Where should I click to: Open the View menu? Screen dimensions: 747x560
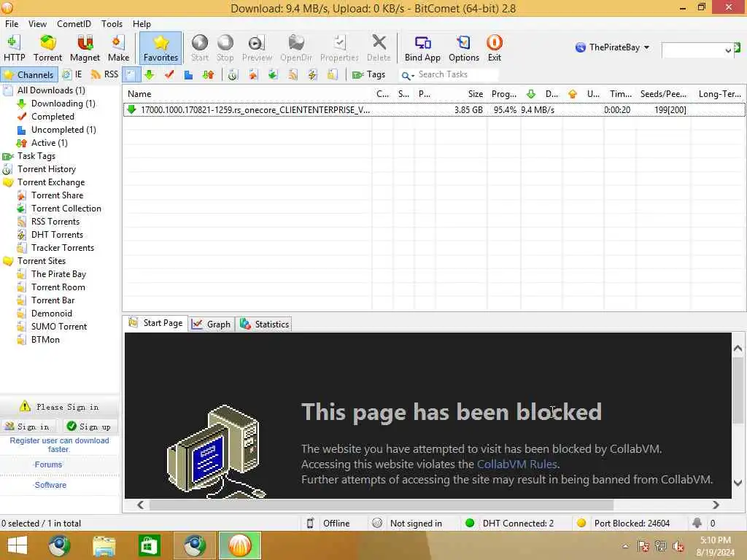pos(37,24)
